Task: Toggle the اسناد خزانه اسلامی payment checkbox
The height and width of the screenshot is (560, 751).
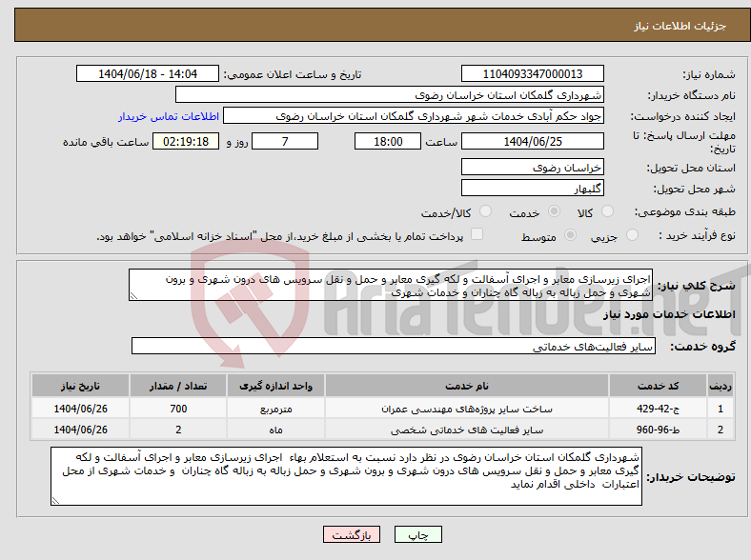Action: (477, 234)
